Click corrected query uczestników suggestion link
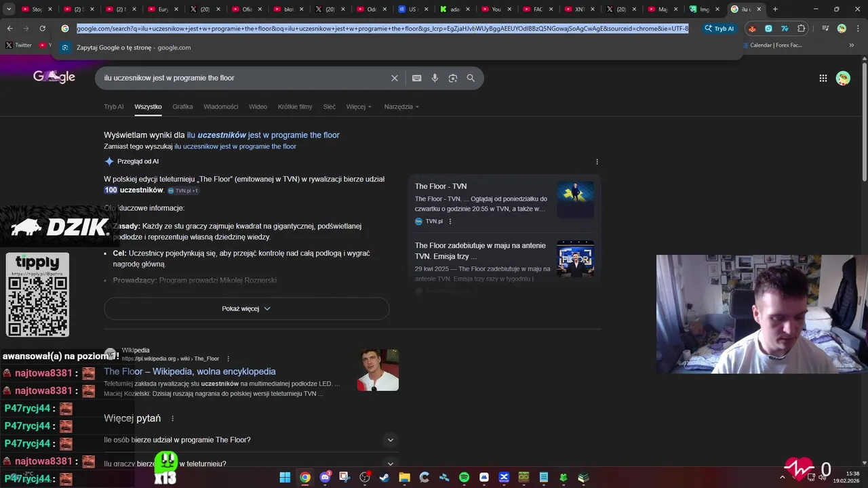The image size is (868, 488). click(263, 135)
